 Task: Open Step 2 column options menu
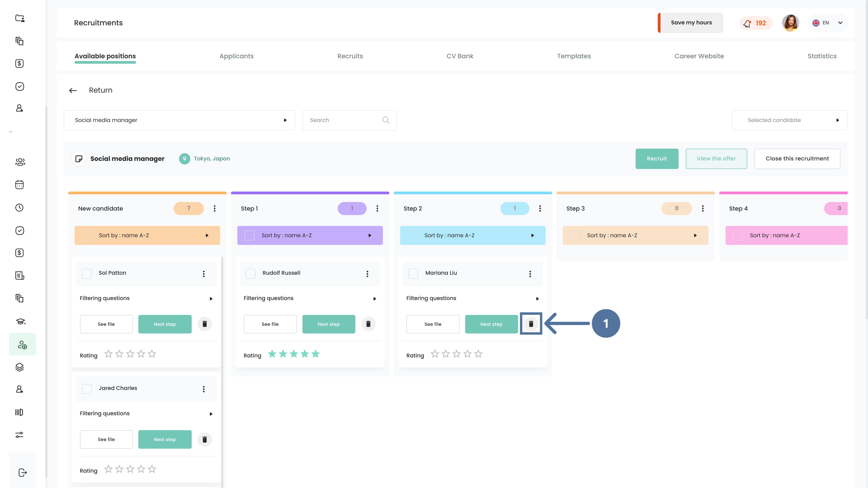click(x=540, y=208)
